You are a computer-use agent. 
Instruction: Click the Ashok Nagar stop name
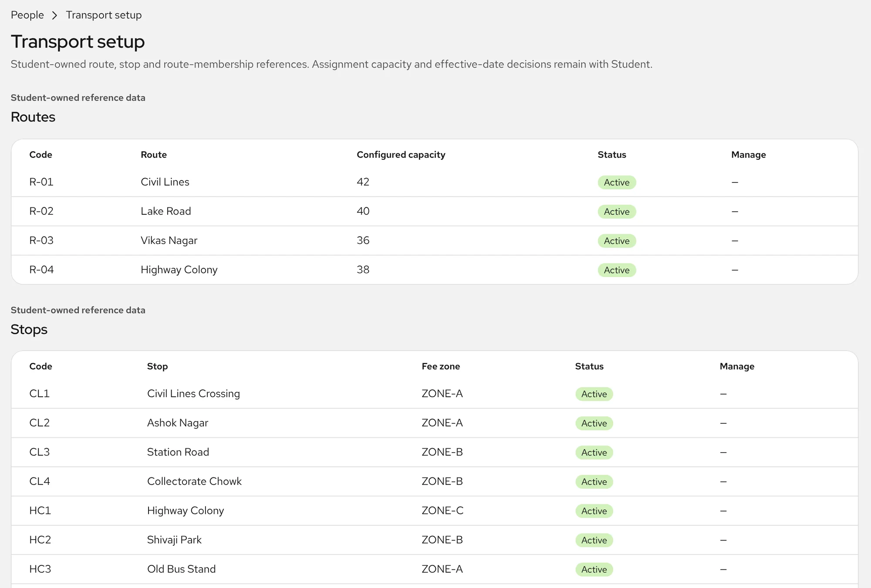click(x=178, y=423)
